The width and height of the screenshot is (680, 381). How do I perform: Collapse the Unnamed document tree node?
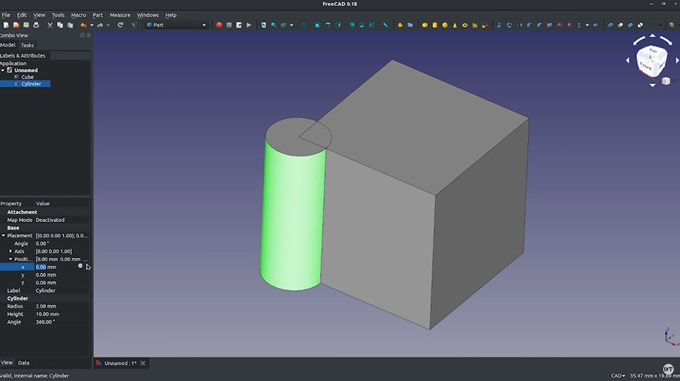3,70
